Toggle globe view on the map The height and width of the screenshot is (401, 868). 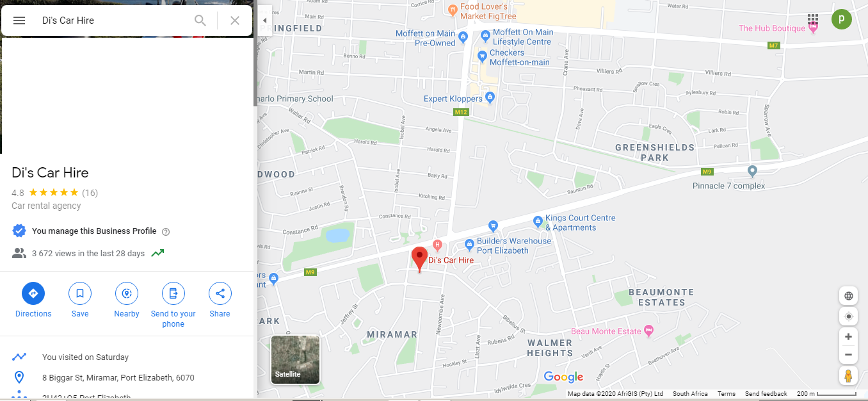click(x=849, y=296)
